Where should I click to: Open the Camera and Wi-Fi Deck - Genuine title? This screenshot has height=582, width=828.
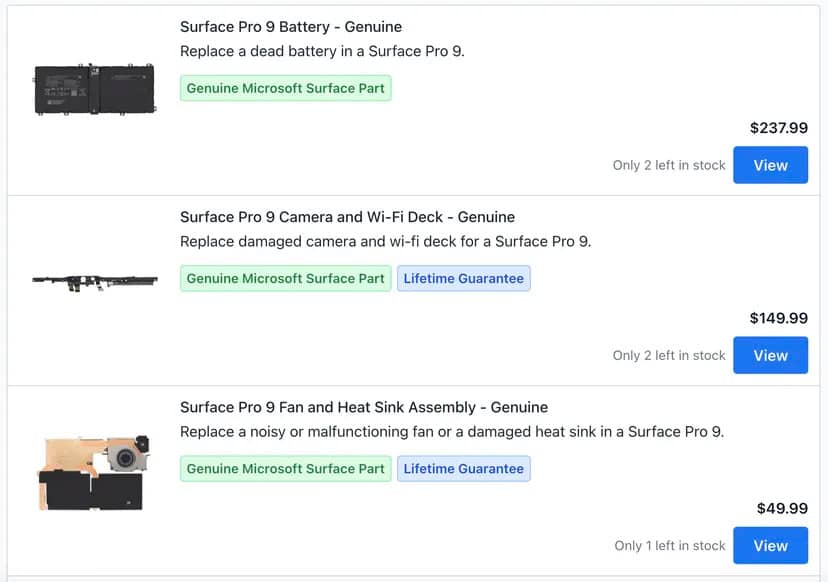pos(347,217)
